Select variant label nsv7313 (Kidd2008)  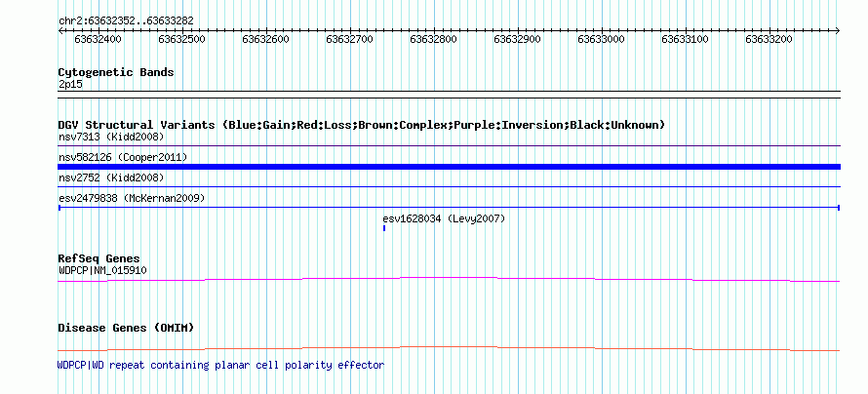111,137
